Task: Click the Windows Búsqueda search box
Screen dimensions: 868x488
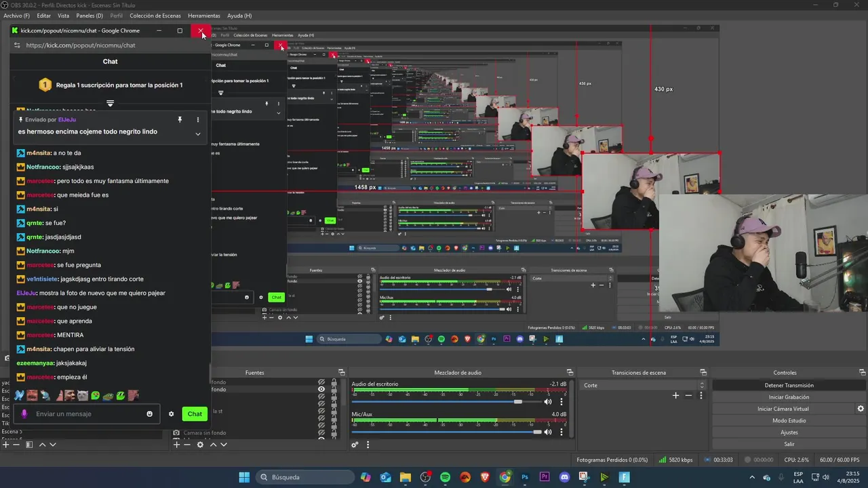Action: (304, 477)
